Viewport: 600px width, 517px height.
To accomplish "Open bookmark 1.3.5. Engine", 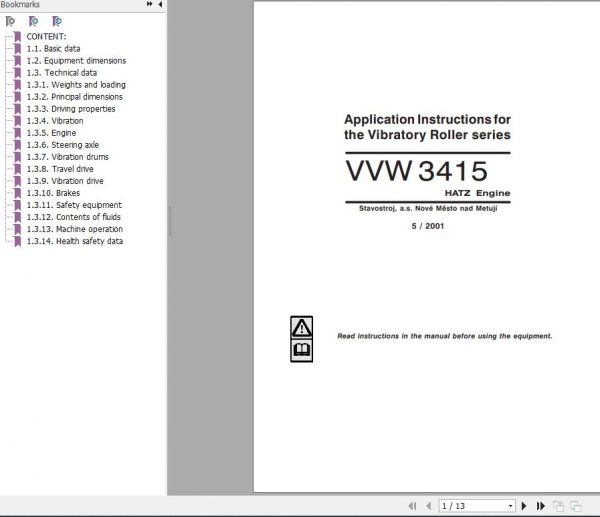I will (51, 133).
